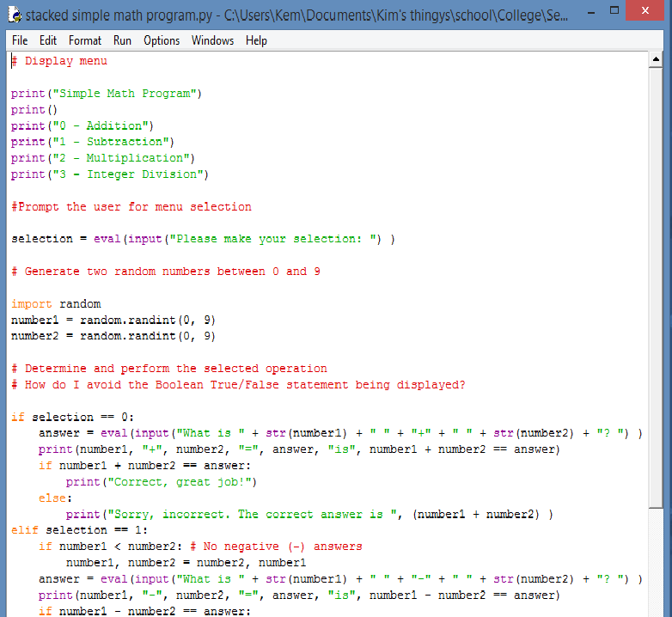The width and height of the screenshot is (672, 617).
Task: Click the 'import random' line
Action: tap(56, 304)
